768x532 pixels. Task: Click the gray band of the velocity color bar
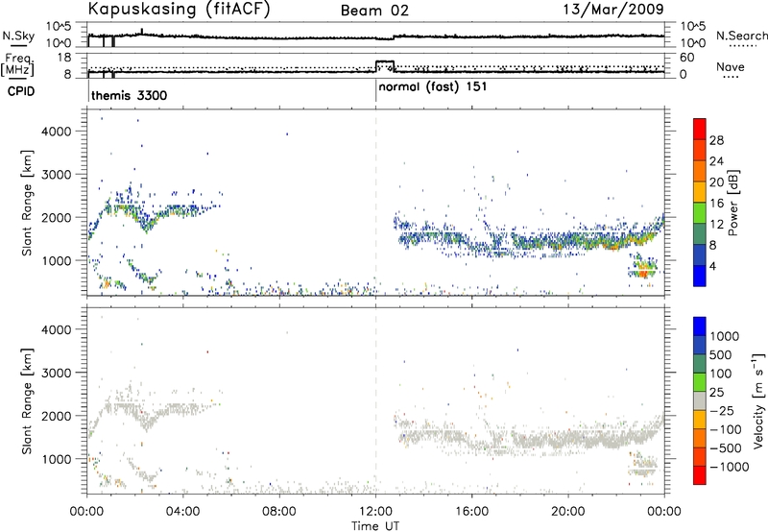(x=700, y=400)
